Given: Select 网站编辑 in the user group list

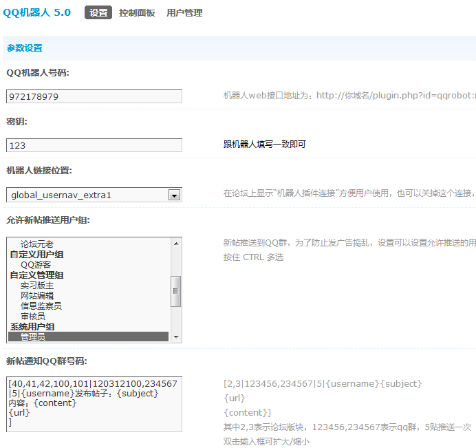Looking at the screenshot, I should click(36, 295).
